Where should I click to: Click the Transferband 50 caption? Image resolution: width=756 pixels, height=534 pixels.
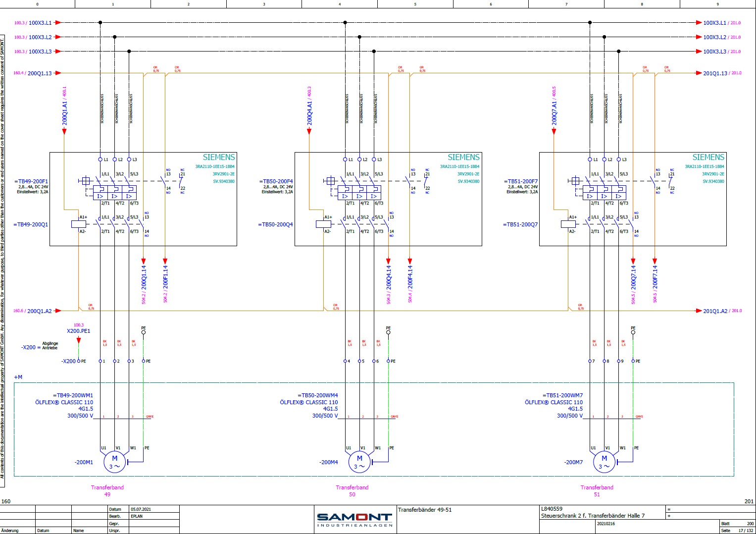click(x=352, y=491)
